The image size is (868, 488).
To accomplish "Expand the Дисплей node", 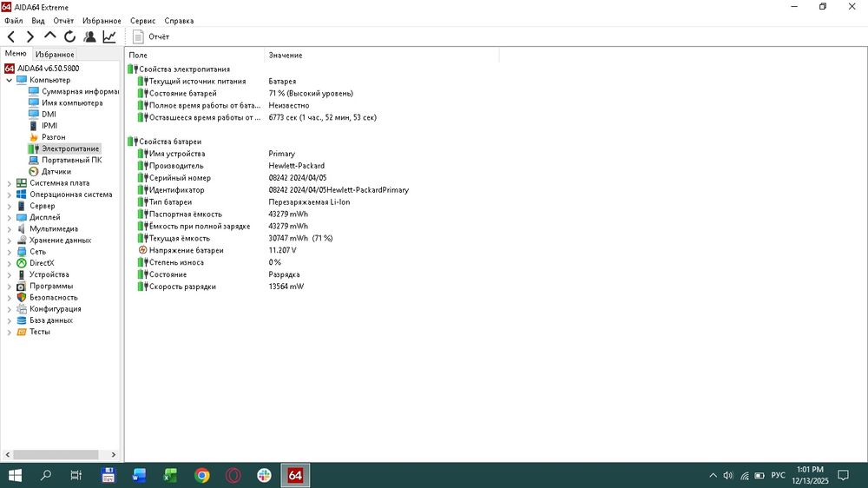I will click(x=9, y=217).
